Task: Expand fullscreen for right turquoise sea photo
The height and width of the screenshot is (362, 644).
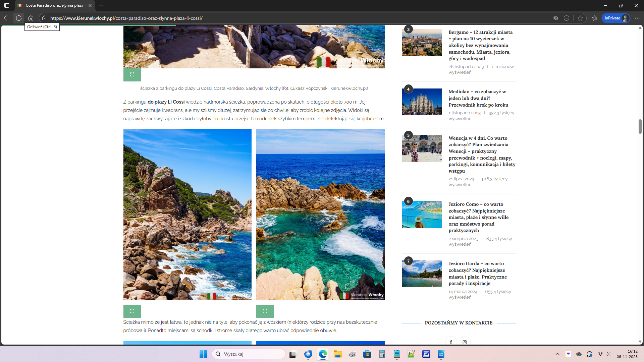Action: coord(265,311)
